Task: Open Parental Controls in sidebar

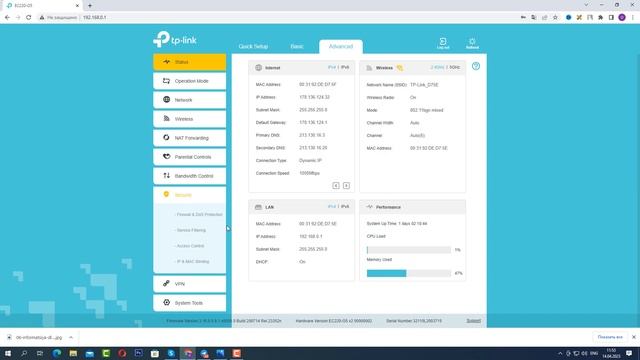Action: [189, 157]
